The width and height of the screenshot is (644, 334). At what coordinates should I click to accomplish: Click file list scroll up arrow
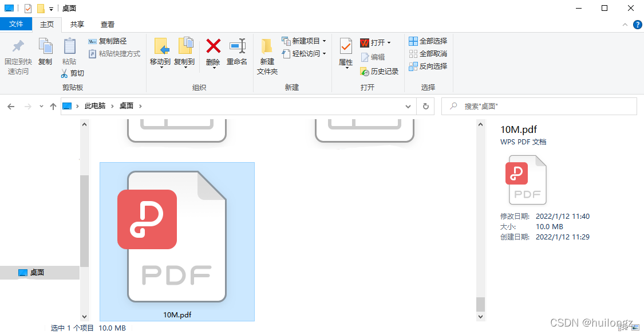[480, 124]
